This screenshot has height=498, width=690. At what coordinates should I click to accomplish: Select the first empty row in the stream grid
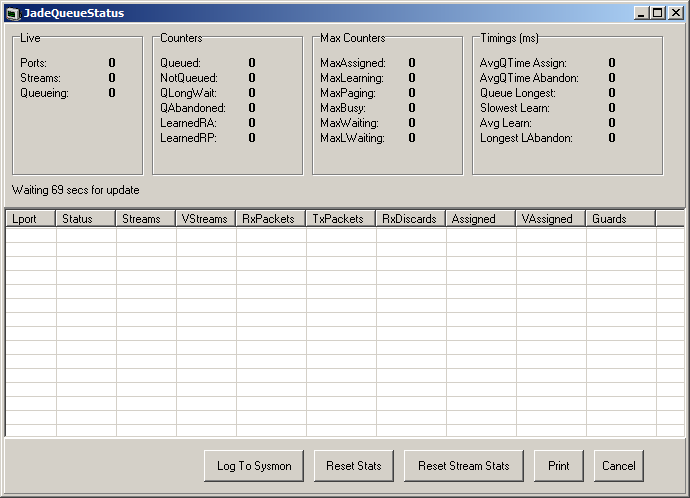[345, 235]
